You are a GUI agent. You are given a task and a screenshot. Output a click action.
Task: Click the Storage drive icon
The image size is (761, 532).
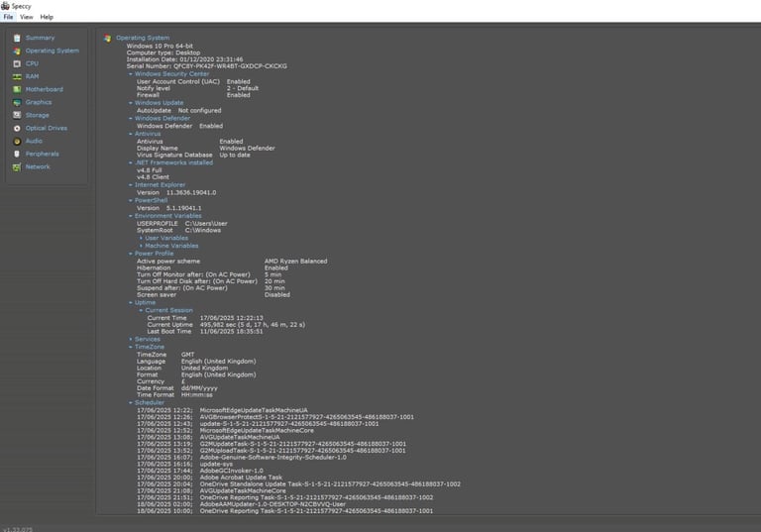(x=17, y=115)
